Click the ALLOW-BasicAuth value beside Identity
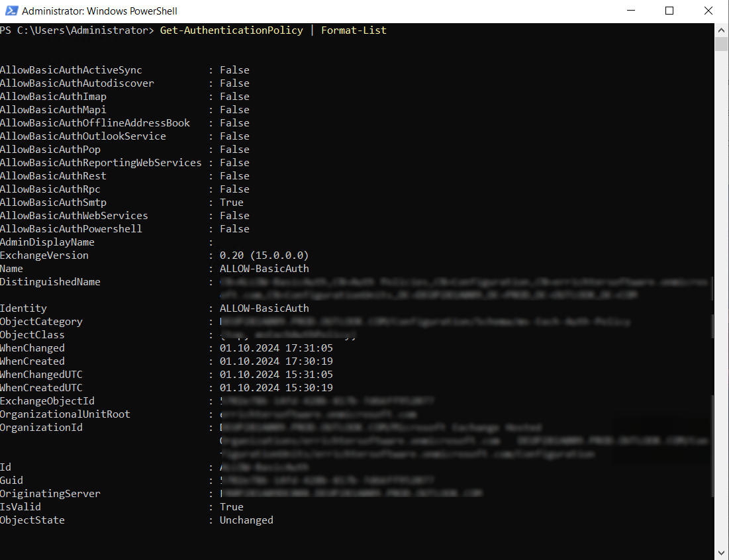This screenshot has width=729, height=560. click(x=264, y=308)
